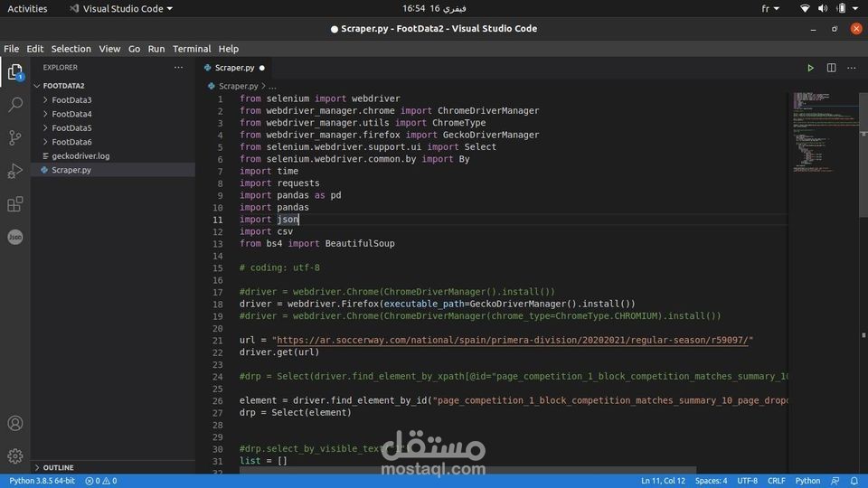
Task: Change indentation via Spaces: 4
Action: click(x=711, y=481)
